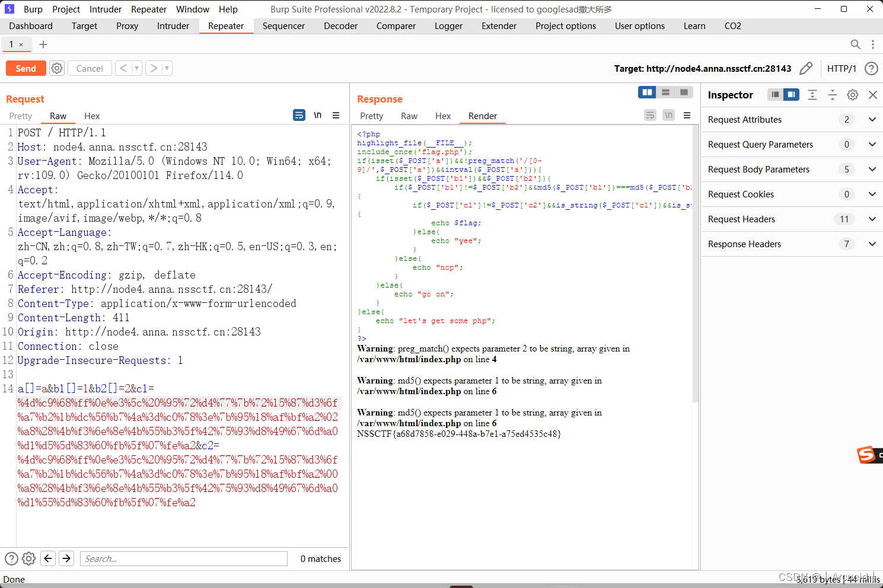Show response Pretty view
The image size is (883, 588).
372,116
